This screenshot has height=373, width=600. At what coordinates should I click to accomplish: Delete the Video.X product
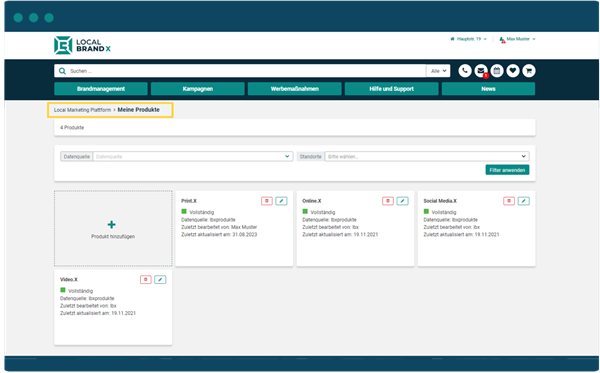[x=146, y=280]
